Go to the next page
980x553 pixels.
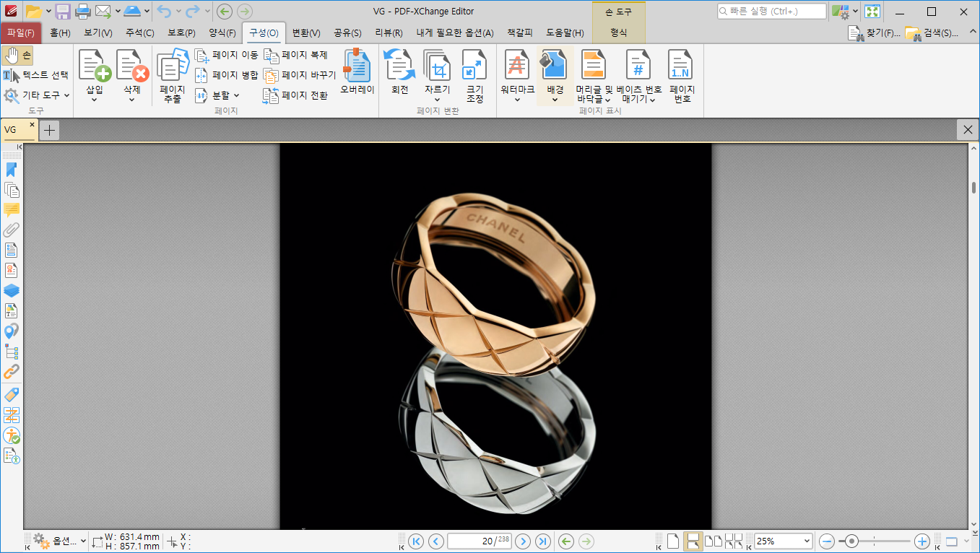pos(523,541)
